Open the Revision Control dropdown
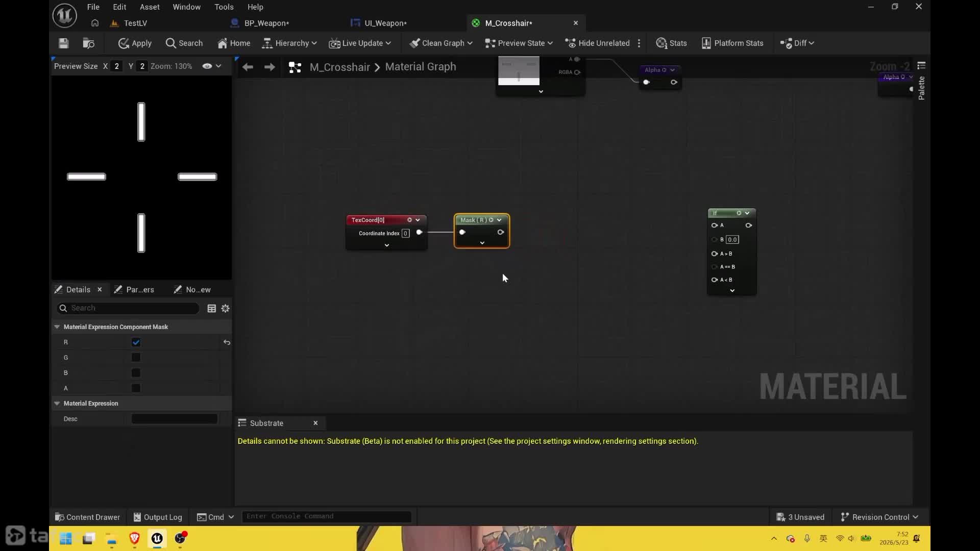The image size is (980, 551). (879, 517)
